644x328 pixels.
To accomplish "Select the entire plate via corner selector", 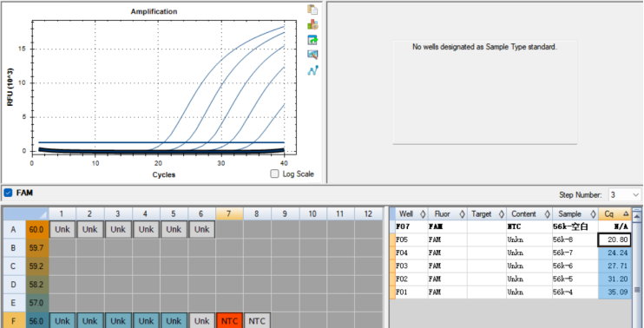I will (x=26, y=213).
